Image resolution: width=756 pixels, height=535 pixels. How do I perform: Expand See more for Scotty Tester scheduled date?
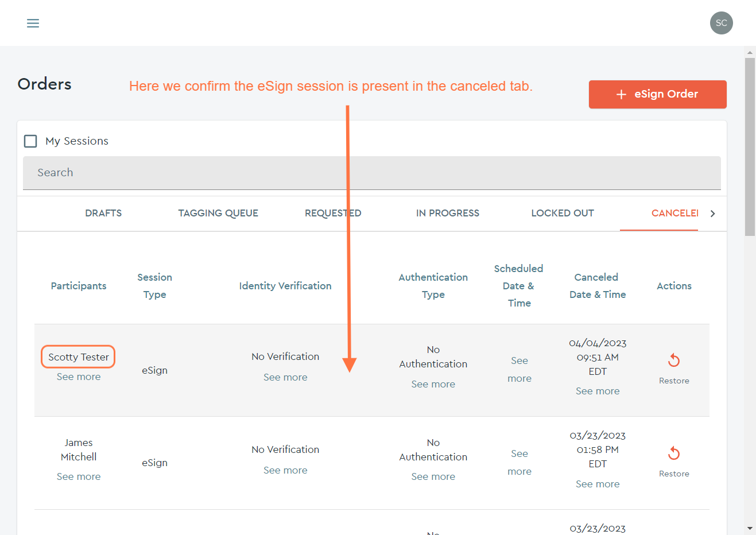click(519, 370)
